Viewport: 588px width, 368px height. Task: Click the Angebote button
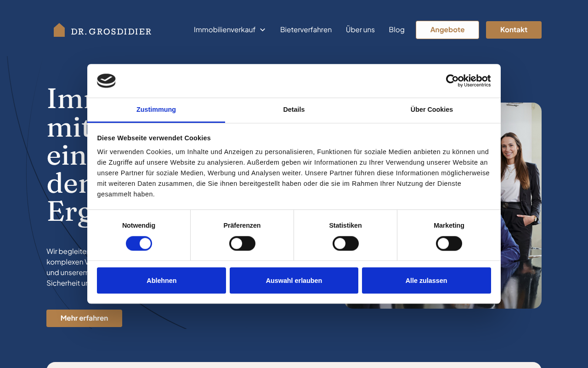[447, 30]
